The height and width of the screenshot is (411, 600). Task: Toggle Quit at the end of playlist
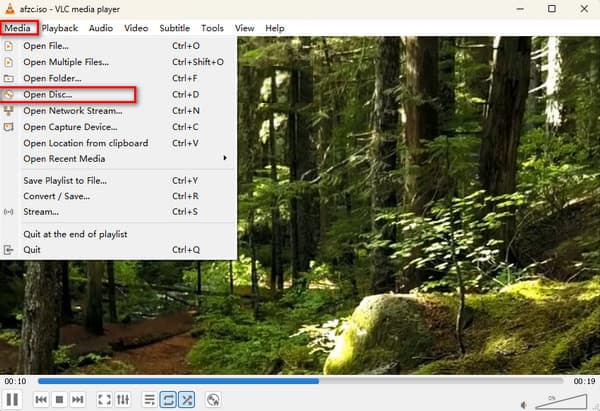(x=118, y=234)
